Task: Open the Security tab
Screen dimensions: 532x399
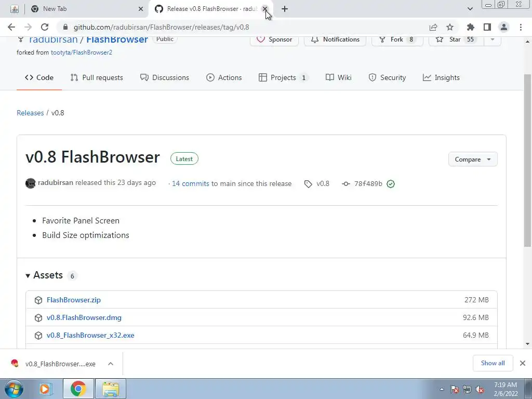Action: coord(387,78)
